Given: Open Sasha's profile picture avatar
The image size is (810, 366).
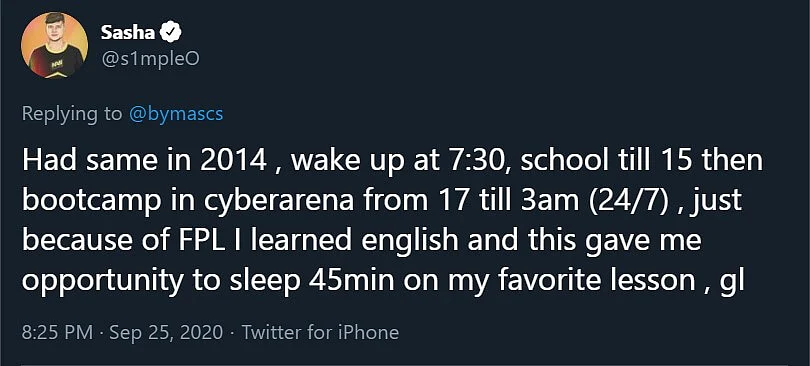Looking at the screenshot, I should 54,45.
